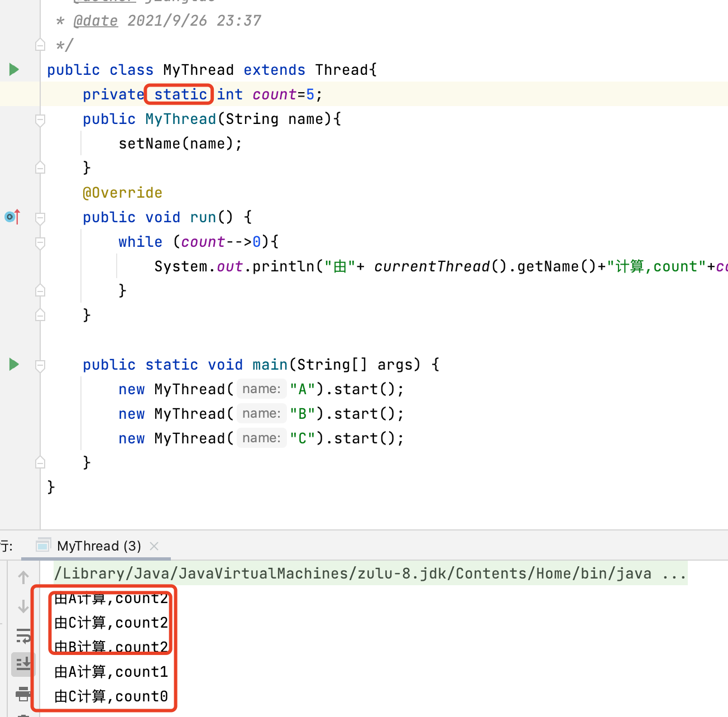Toggle soft-wrap in run console
Image resolution: width=728 pixels, height=717 pixels.
(x=23, y=635)
